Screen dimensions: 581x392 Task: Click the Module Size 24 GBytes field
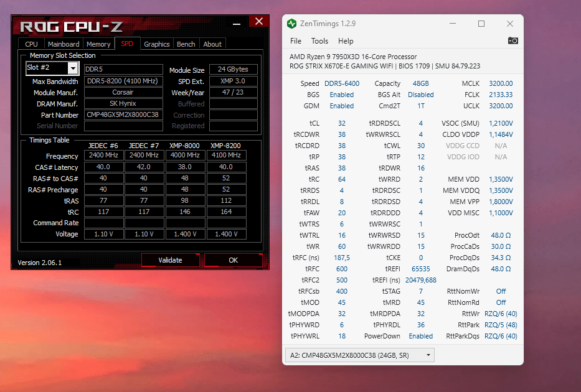[x=234, y=69]
